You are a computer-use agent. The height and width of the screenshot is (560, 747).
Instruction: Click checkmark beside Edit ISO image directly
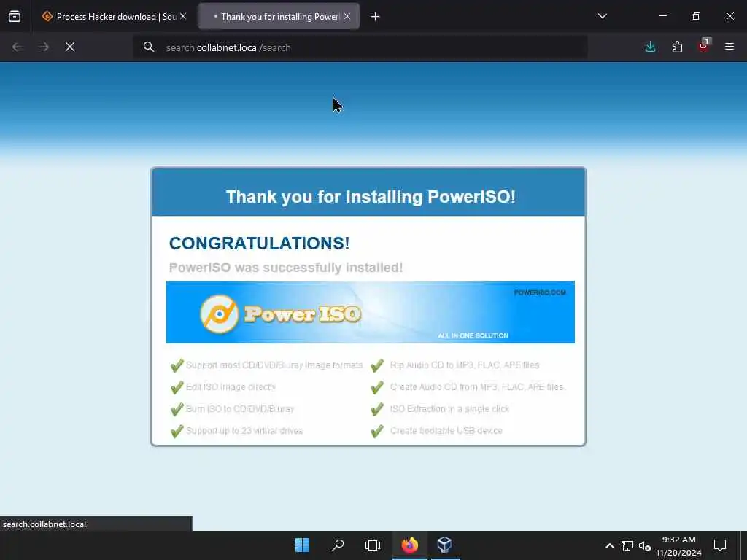[x=177, y=387]
